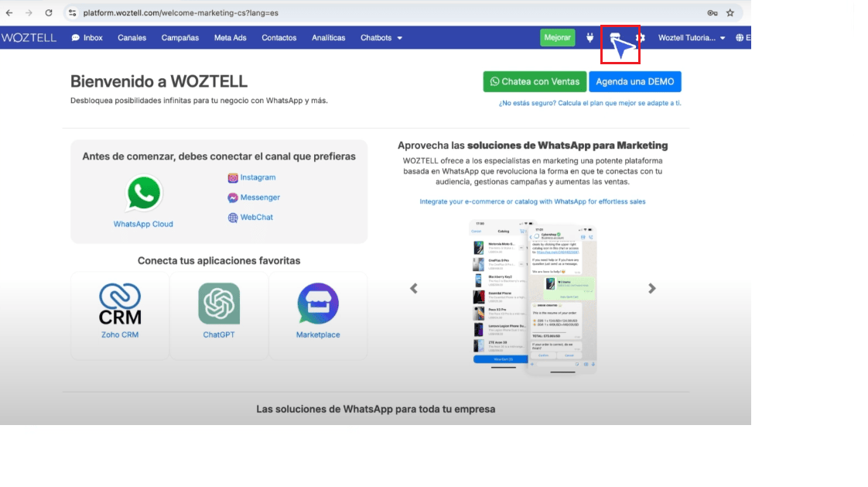868x487 pixels.
Task: Open the e-commerce catalog integration link
Action: (532, 201)
